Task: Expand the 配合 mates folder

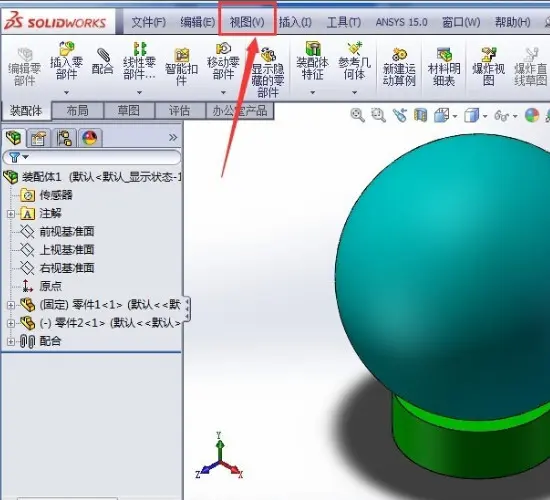Action: click(11, 341)
